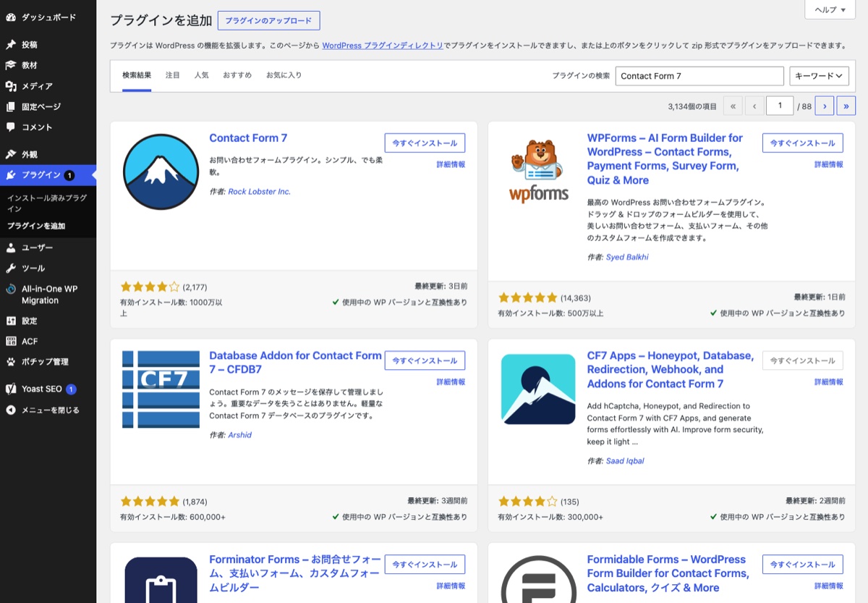This screenshot has height=603, width=868.
Task: Open the 教材 icon in sidebar
Action: (x=11, y=65)
